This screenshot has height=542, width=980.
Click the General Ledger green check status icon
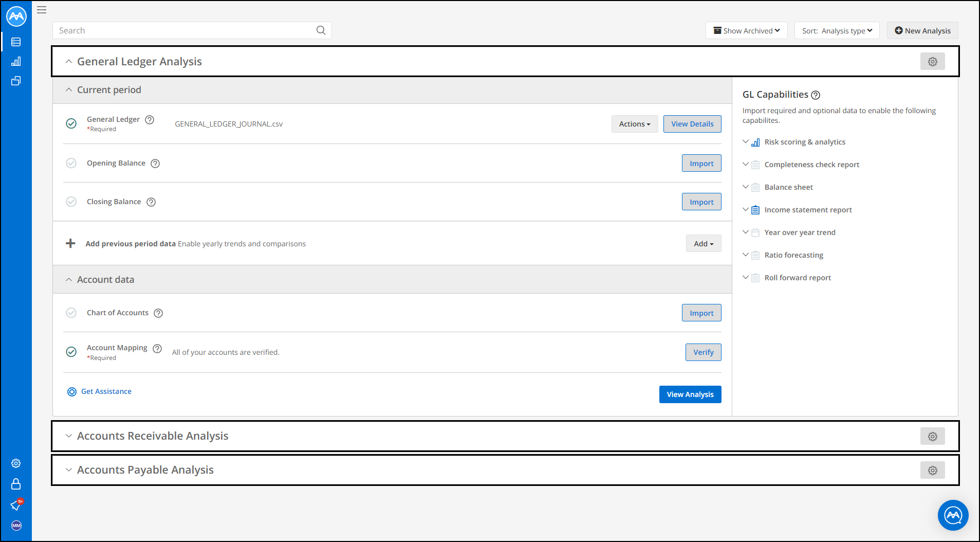coord(71,123)
